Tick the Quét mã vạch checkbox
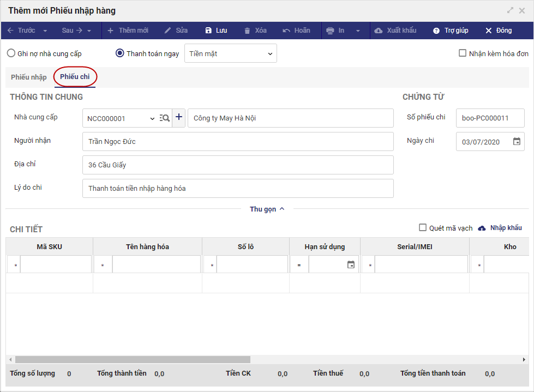 tap(423, 228)
